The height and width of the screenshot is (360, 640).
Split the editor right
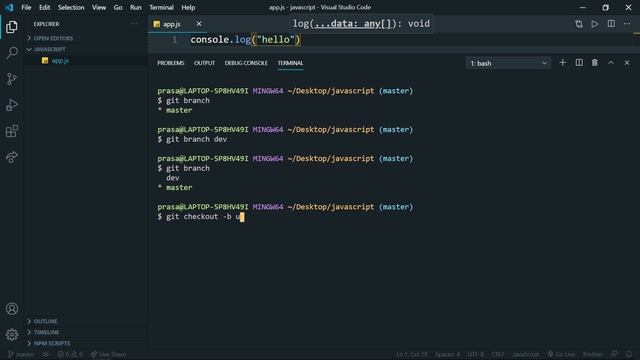click(611, 24)
